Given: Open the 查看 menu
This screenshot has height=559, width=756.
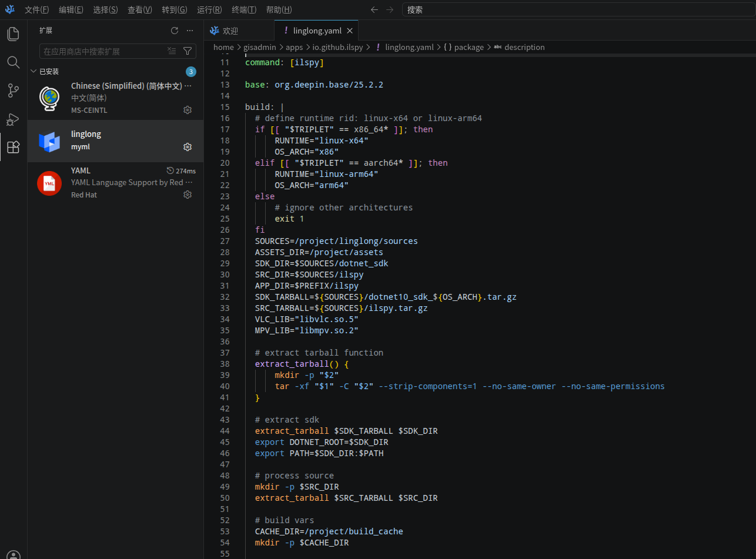Looking at the screenshot, I should [x=140, y=9].
